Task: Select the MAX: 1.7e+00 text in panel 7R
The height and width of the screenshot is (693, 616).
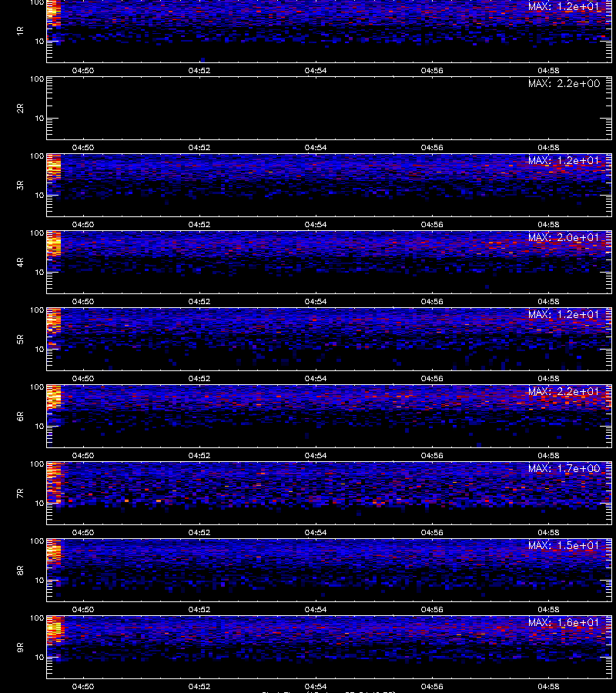Action: 564,468
